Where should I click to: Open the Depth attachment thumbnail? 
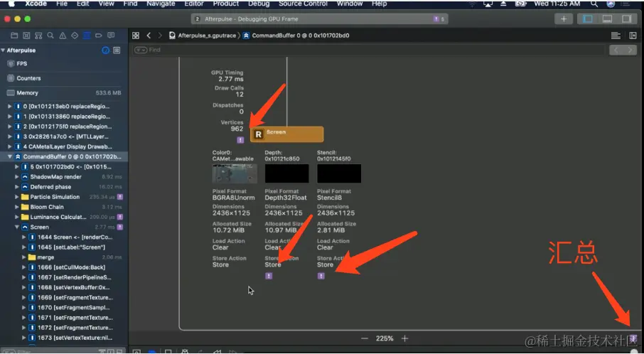[x=286, y=173]
